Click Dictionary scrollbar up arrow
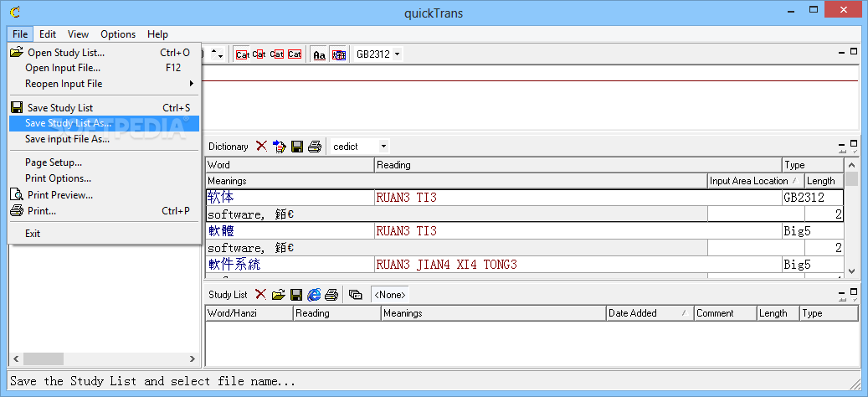 pyautogui.click(x=851, y=164)
